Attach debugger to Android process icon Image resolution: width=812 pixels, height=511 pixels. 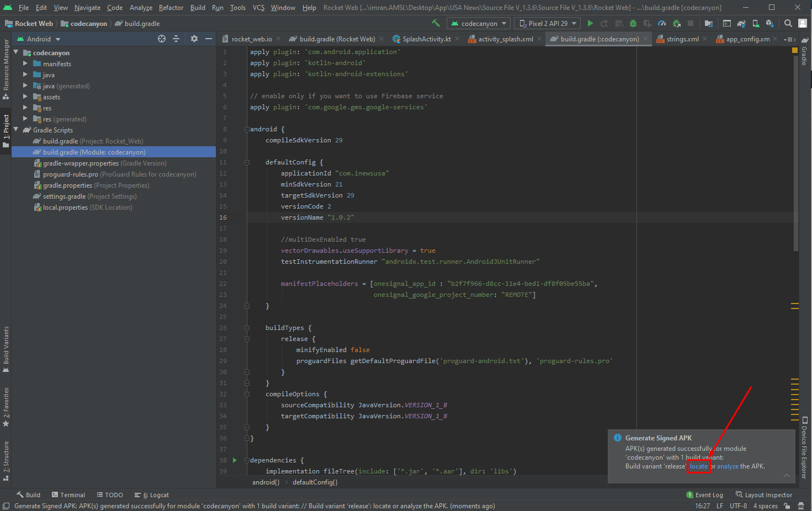point(676,23)
